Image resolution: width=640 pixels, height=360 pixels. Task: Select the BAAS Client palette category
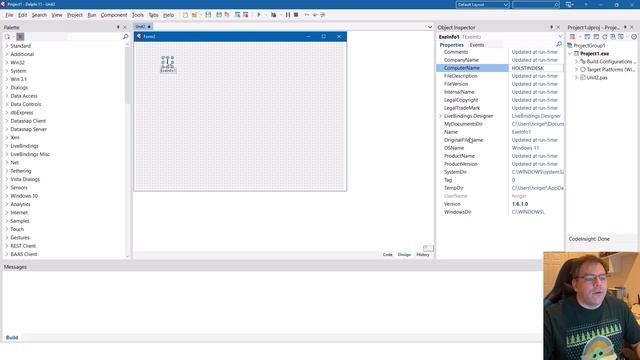[x=24, y=254]
